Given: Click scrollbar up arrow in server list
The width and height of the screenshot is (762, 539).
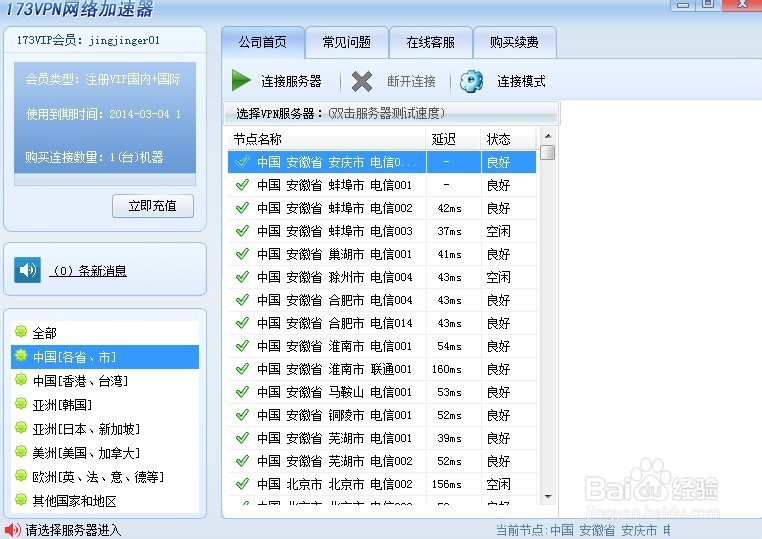Looking at the screenshot, I should click(548, 136).
